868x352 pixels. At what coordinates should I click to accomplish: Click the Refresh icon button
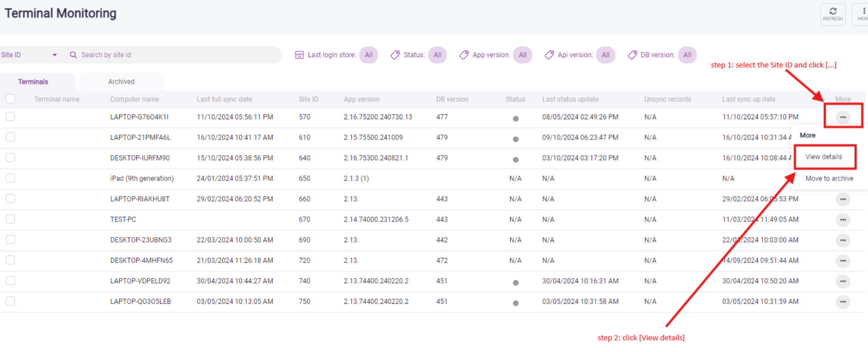[833, 14]
